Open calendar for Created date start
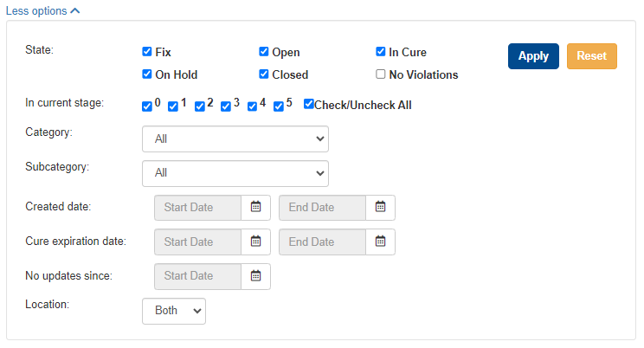 pyautogui.click(x=255, y=207)
